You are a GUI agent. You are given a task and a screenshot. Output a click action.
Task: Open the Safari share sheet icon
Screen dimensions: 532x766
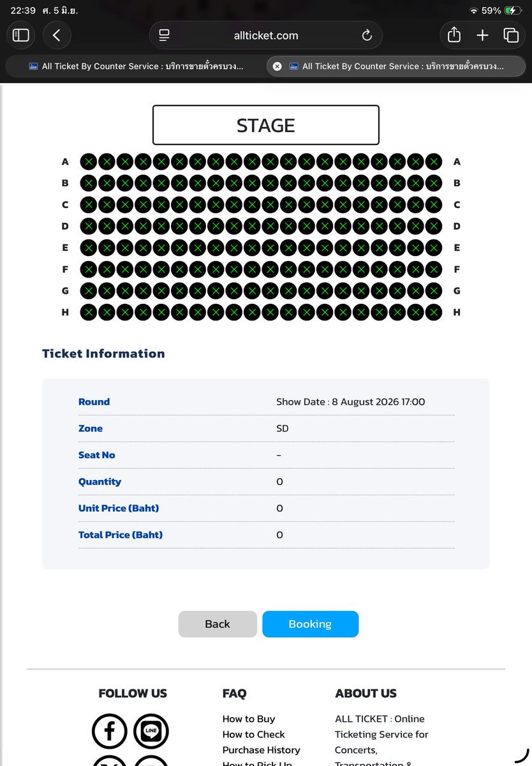[454, 35]
